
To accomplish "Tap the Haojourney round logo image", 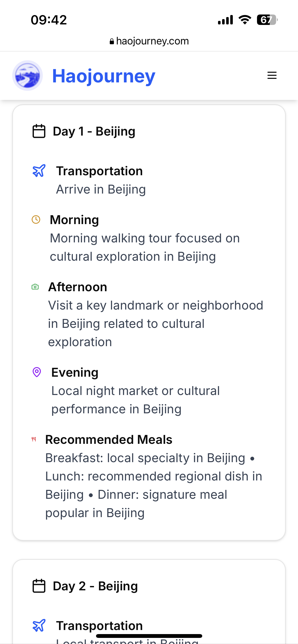I will 28,76.
